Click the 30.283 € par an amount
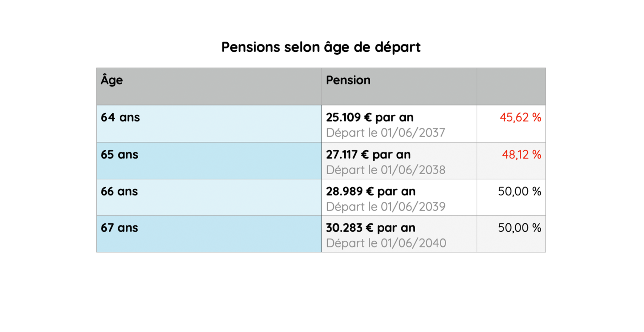The width and height of the screenshot is (644, 332). click(x=371, y=228)
